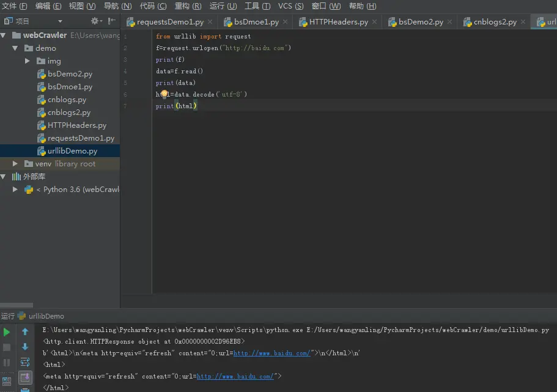Expand the img folder

coord(28,61)
